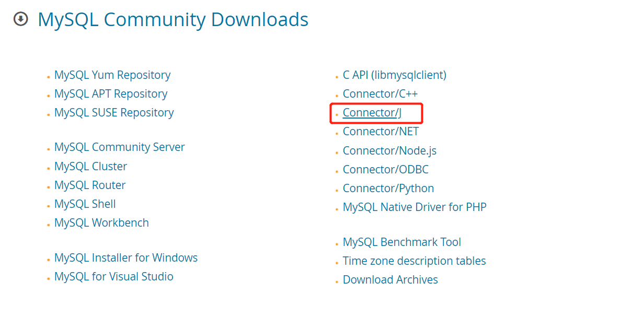This screenshot has height=317, width=644.
Task: Click the download arrow icon beside the heading
Action: [20, 20]
